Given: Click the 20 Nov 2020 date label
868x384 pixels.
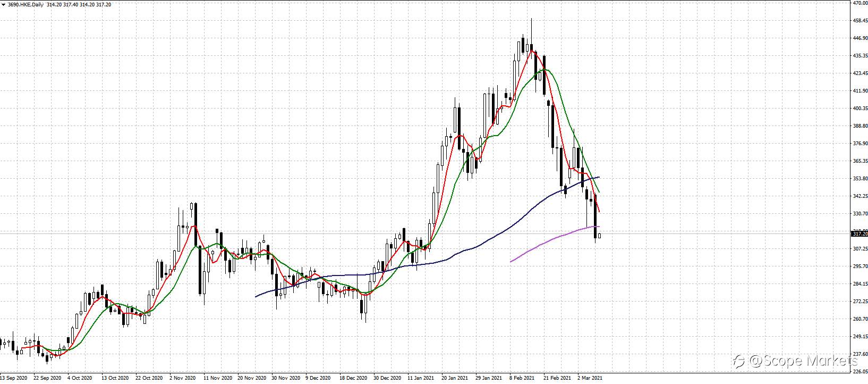Looking at the screenshot, I should tap(251, 379).
